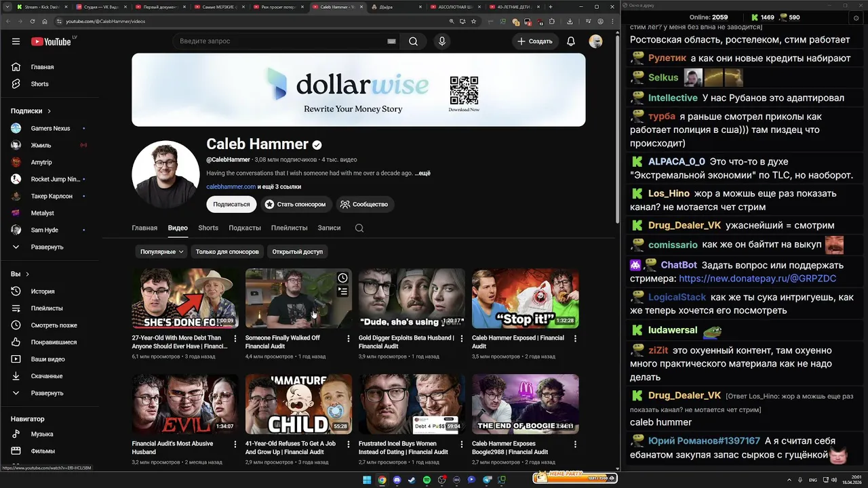868x488 pixels.
Task: Select the Открытый доступ filter chip
Action: tap(297, 251)
